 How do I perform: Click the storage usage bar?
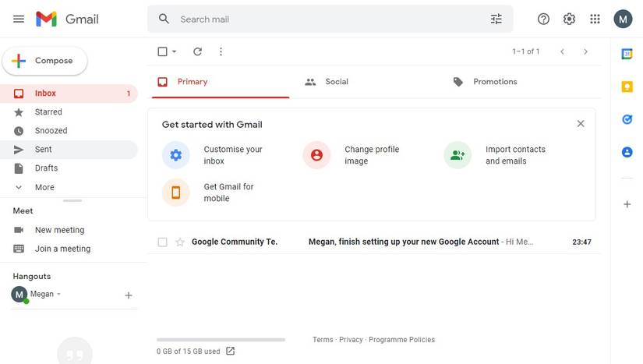[x=221, y=340]
